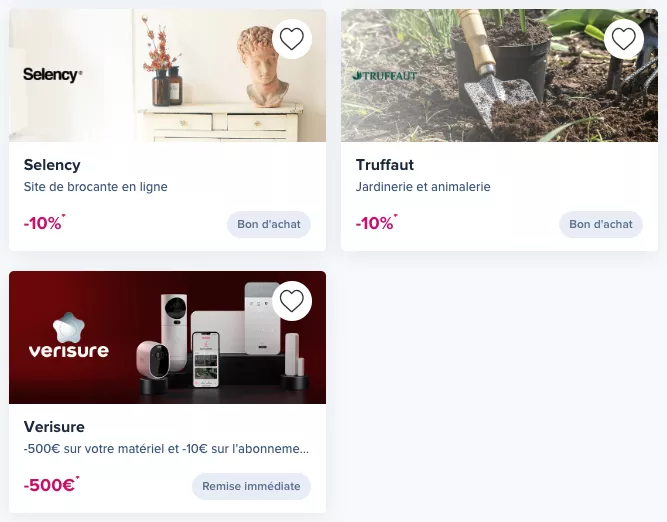Open the Truffaut gardening banner image
The width and height of the screenshot is (667, 522).
coord(499,76)
